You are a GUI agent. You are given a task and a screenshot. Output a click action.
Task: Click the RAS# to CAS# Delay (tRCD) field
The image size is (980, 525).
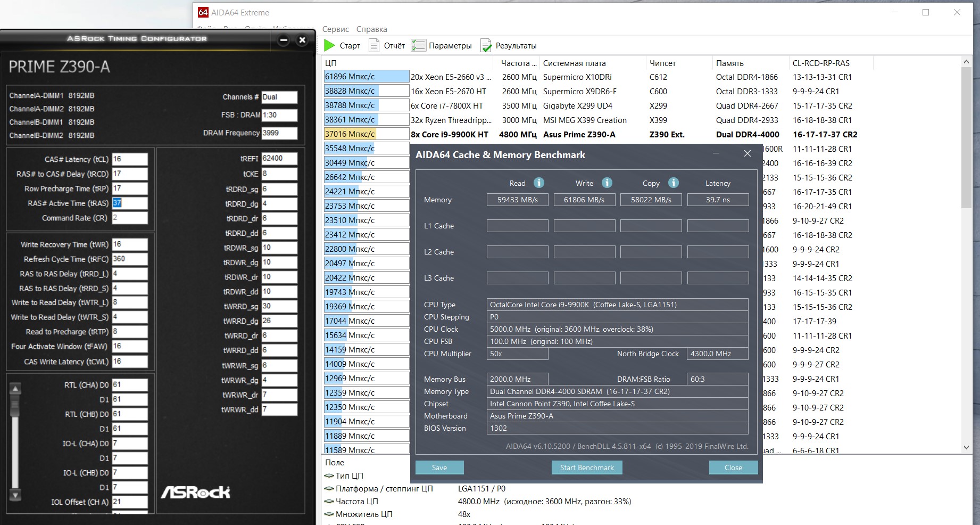[x=130, y=174]
